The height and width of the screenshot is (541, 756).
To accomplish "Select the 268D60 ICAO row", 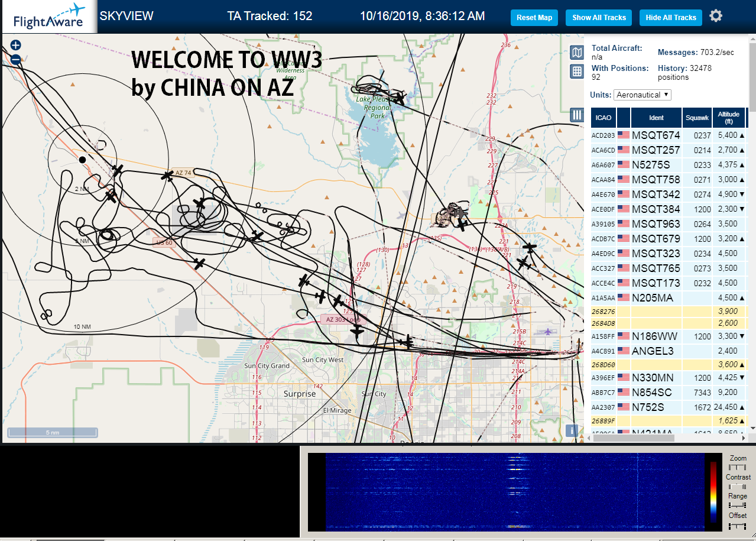I will (669, 365).
